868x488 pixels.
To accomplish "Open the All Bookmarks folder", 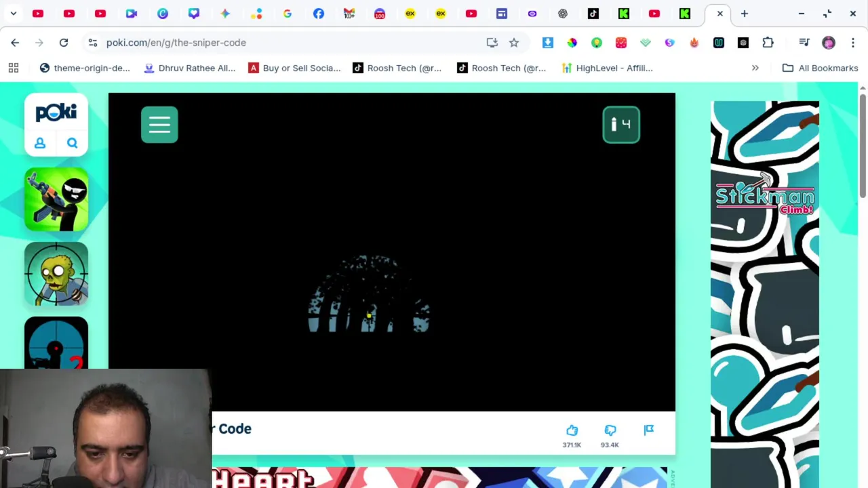I will (x=820, y=68).
